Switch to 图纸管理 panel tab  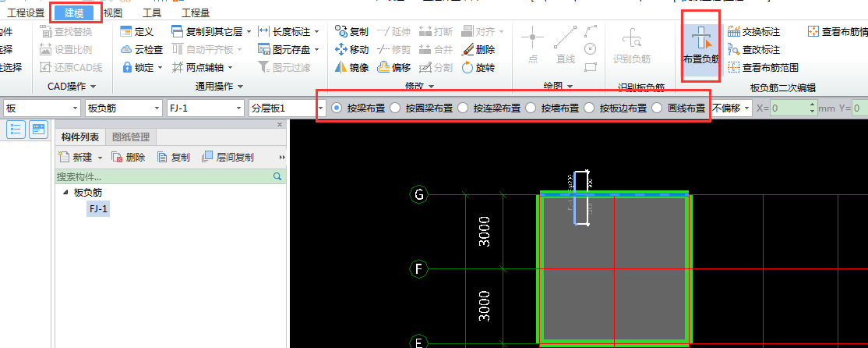coord(131,137)
